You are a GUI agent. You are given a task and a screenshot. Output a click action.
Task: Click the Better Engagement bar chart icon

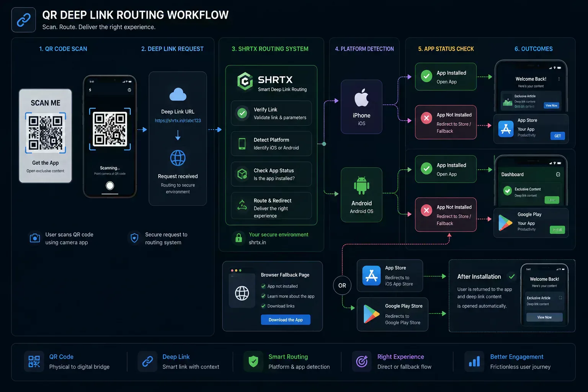474,361
